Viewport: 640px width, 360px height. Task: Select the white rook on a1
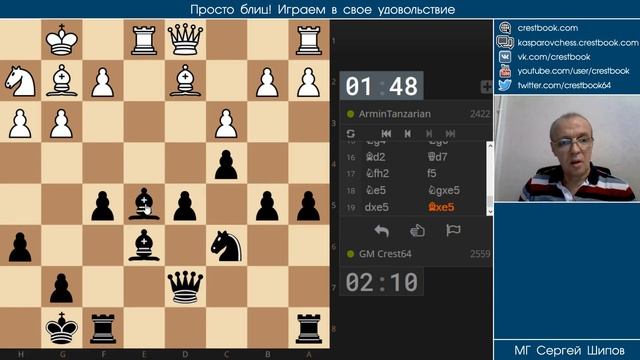pyautogui.click(x=309, y=40)
